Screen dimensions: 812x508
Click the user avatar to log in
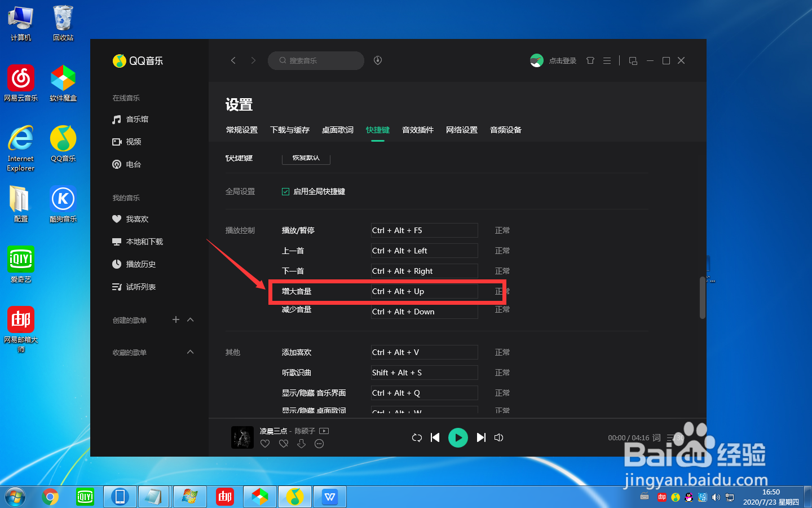537,60
